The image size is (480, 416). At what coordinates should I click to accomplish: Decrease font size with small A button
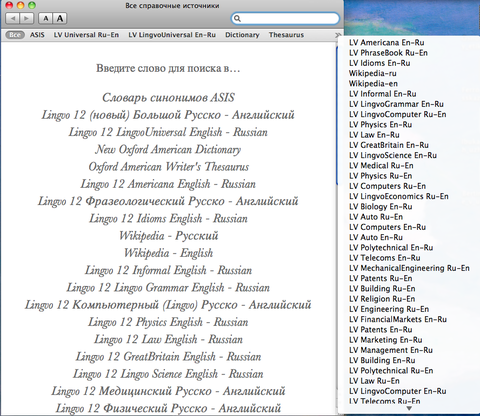coord(46,18)
